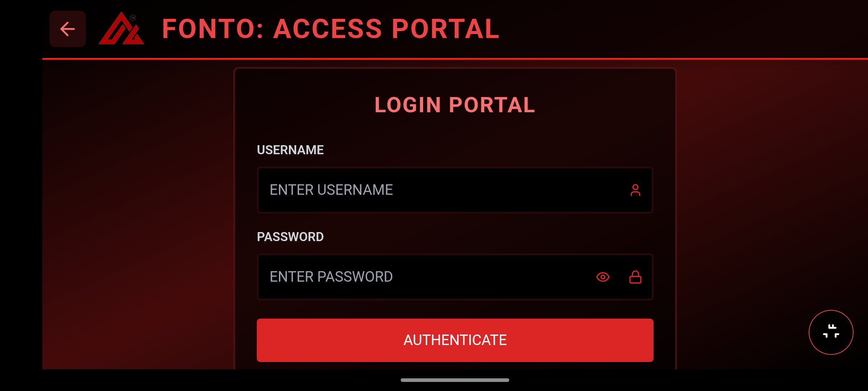
Task: Click the padlock icon in password field
Action: pos(635,277)
